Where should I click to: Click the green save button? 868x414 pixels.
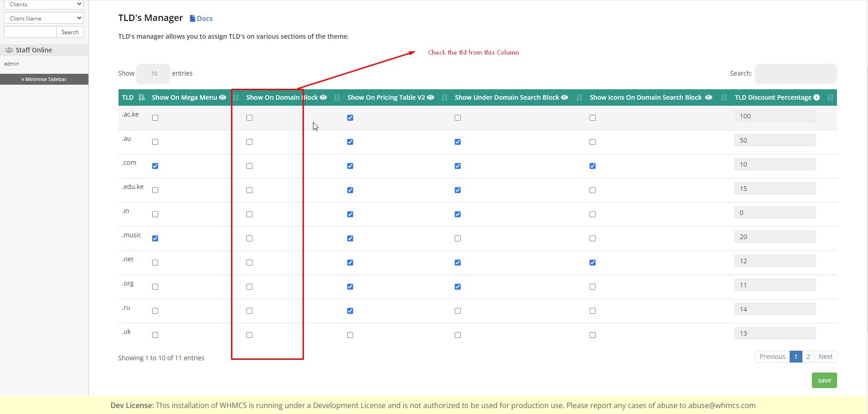point(824,380)
